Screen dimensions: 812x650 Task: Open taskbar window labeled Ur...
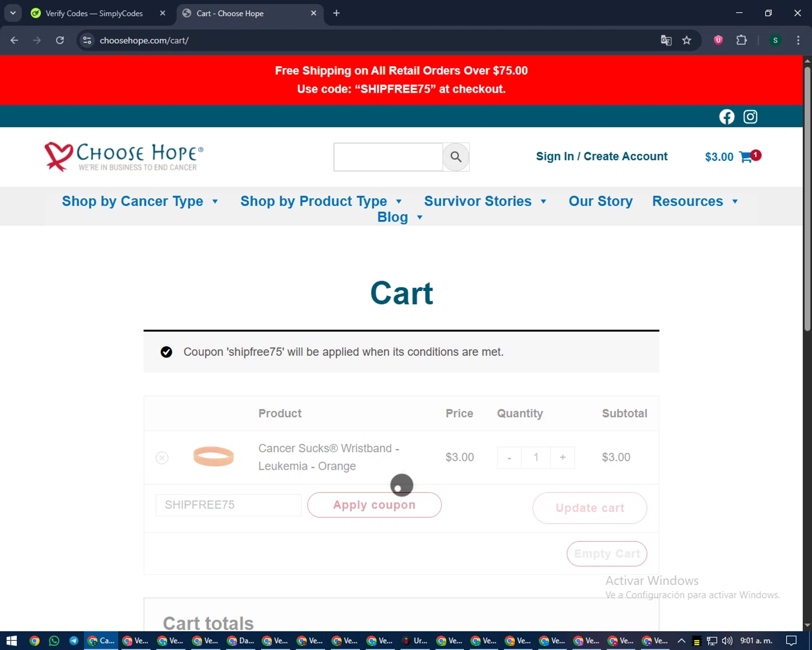click(415, 641)
